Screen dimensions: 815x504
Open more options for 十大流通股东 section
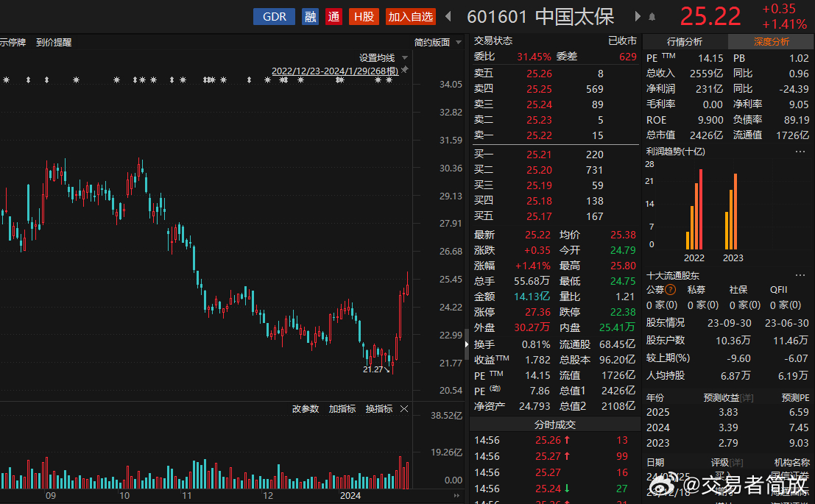tap(800, 275)
